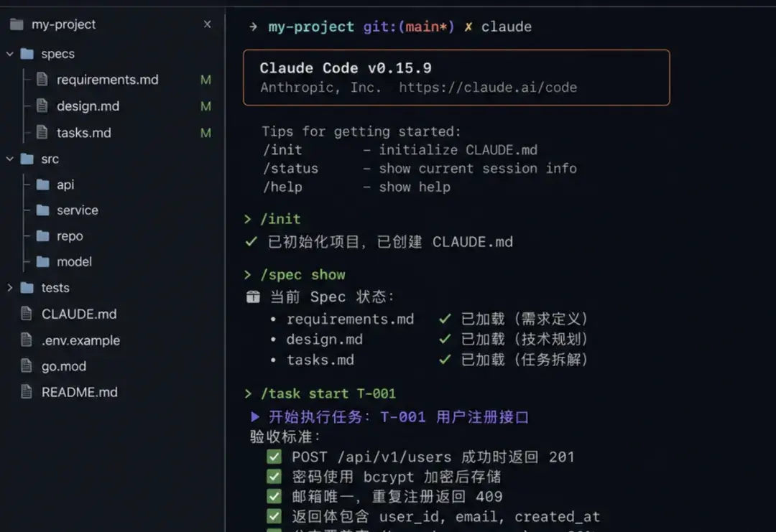Click the service folder icon
This screenshot has height=532, width=776.
click(x=43, y=210)
